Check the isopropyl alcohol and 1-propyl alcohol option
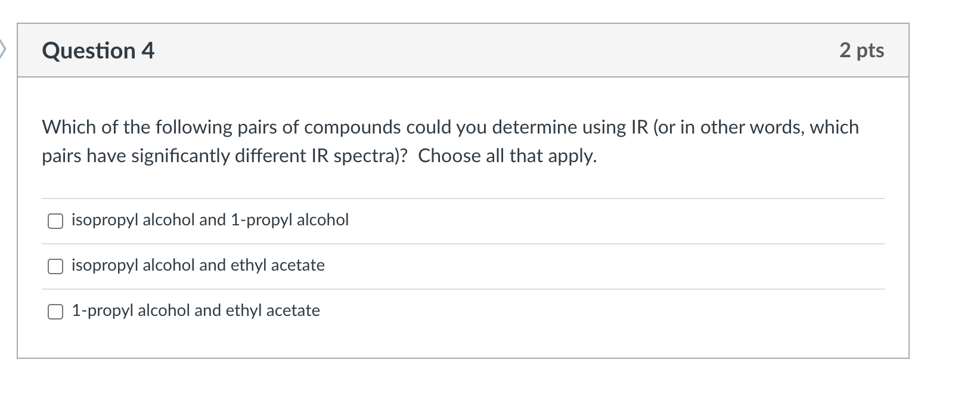Screen dimensions: 980x397 pos(55,221)
